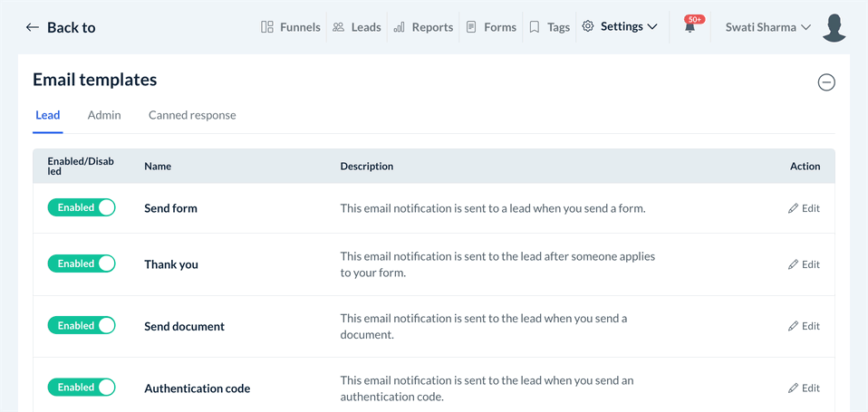Switch to the Canned response tab

[192, 115]
